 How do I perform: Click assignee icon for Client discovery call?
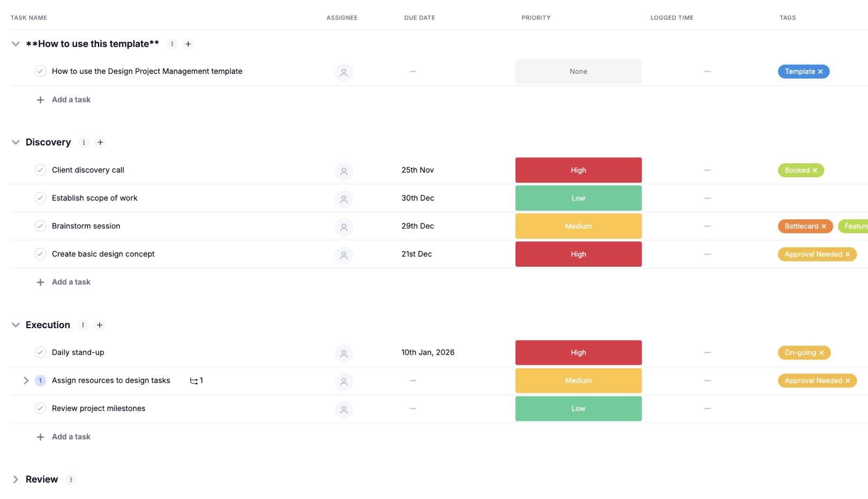point(343,171)
